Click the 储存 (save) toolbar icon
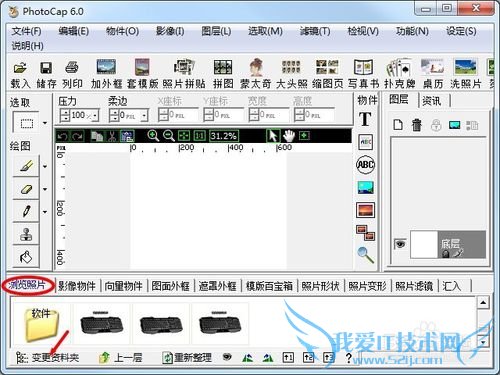 (x=46, y=74)
